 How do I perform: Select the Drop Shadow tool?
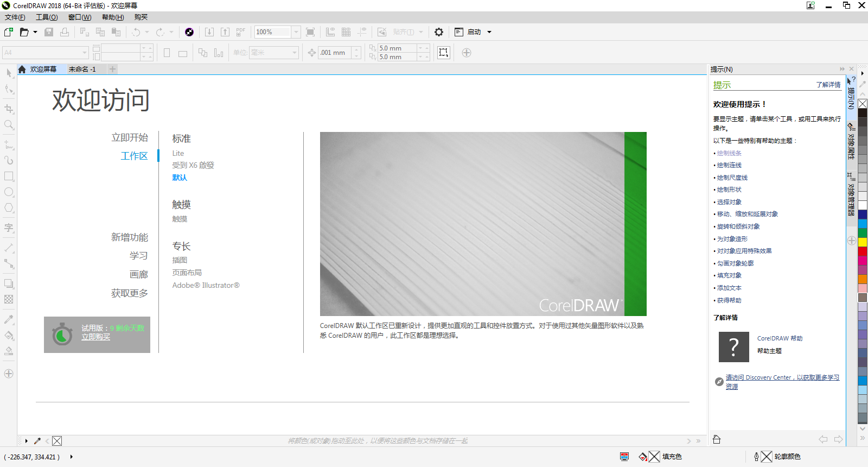point(9,283)
